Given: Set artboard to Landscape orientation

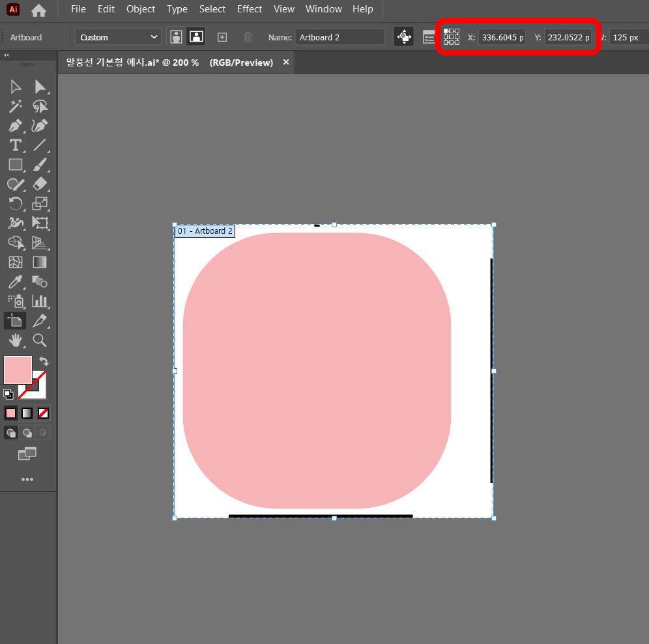Looking at the screenshot, I should [196, 37].
